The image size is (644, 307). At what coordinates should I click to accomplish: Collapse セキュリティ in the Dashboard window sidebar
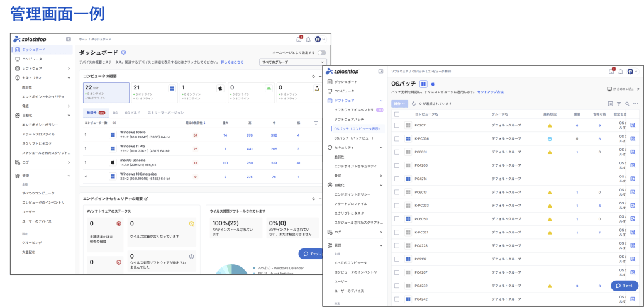click(x=69, y=77)
